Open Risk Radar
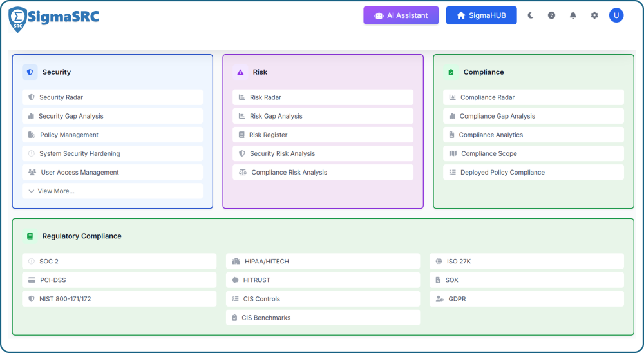This screenshot has height=353, width=644. tap(323, 97)
